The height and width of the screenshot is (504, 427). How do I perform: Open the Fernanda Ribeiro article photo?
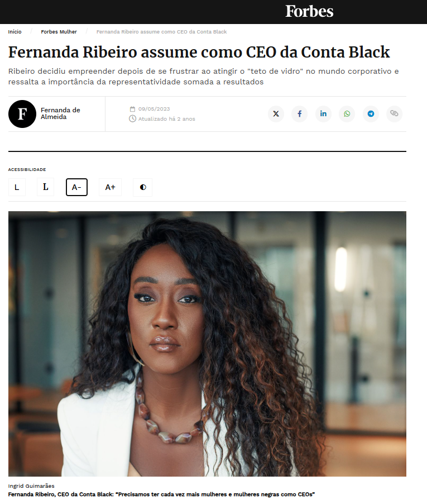tap(207, 344)
